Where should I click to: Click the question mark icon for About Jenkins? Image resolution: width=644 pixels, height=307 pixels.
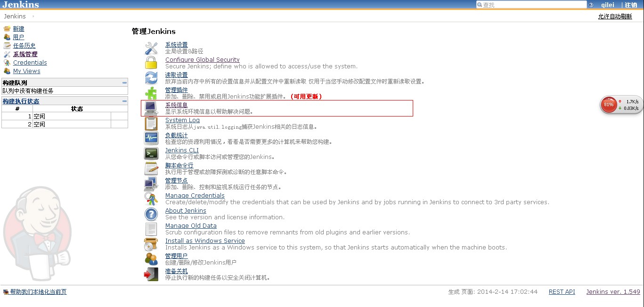pyautogui.click(x=151, y=214)
